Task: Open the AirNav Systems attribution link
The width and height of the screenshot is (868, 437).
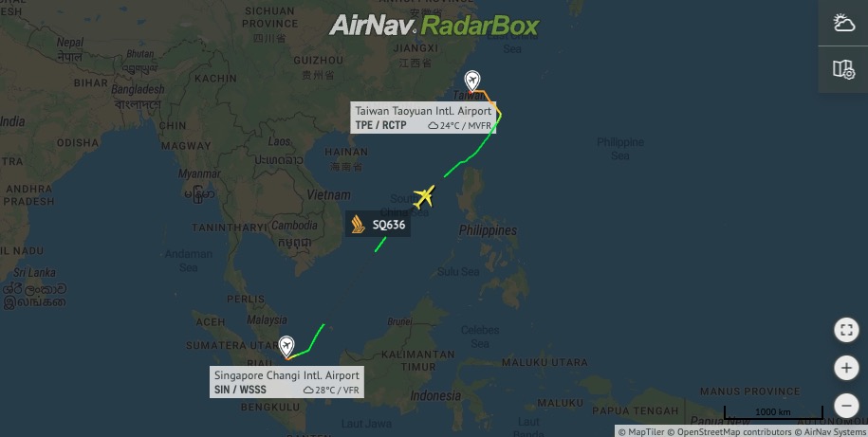Action: click(x=830, y=431)
